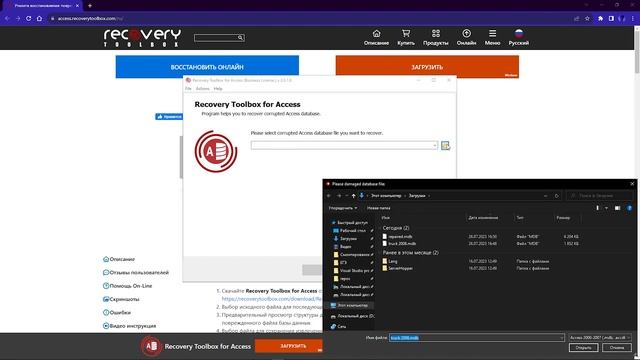Click the Access icon in bottom download bar
640x360 pixels.
pos(151,346)
